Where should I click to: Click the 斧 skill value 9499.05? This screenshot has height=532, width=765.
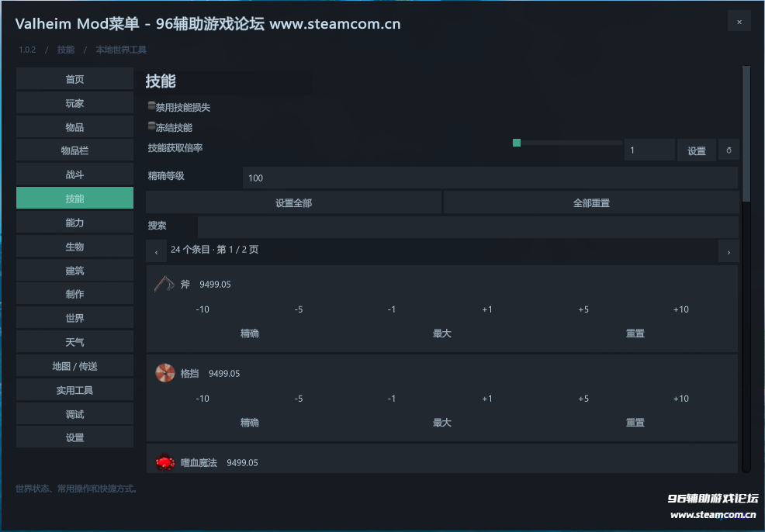(215, 285)
